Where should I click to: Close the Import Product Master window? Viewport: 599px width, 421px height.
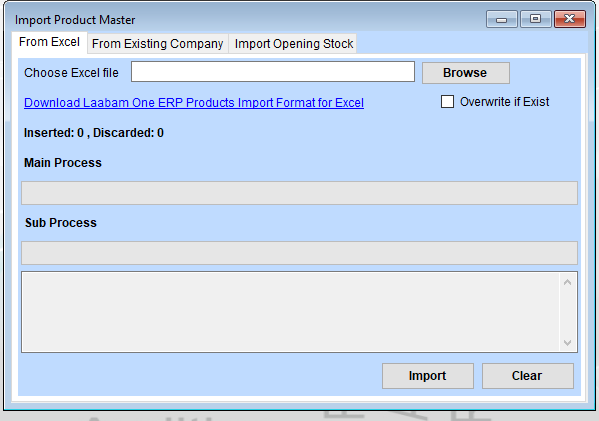[570, 19]
